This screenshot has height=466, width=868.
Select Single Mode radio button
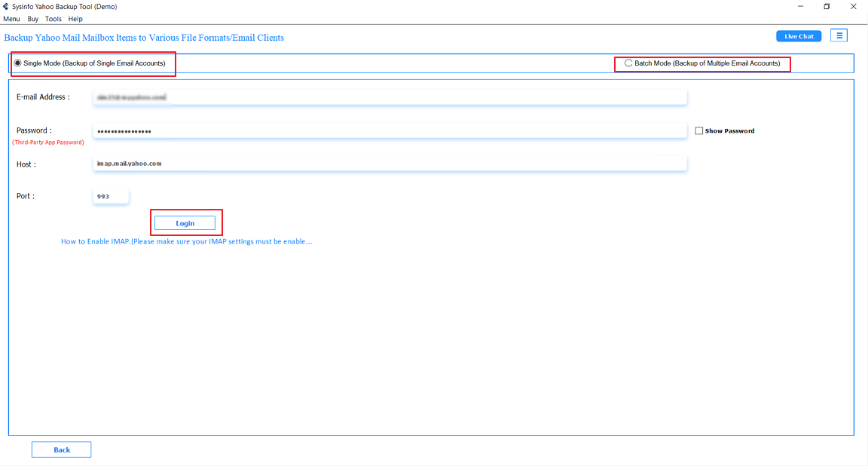(18, 63)
